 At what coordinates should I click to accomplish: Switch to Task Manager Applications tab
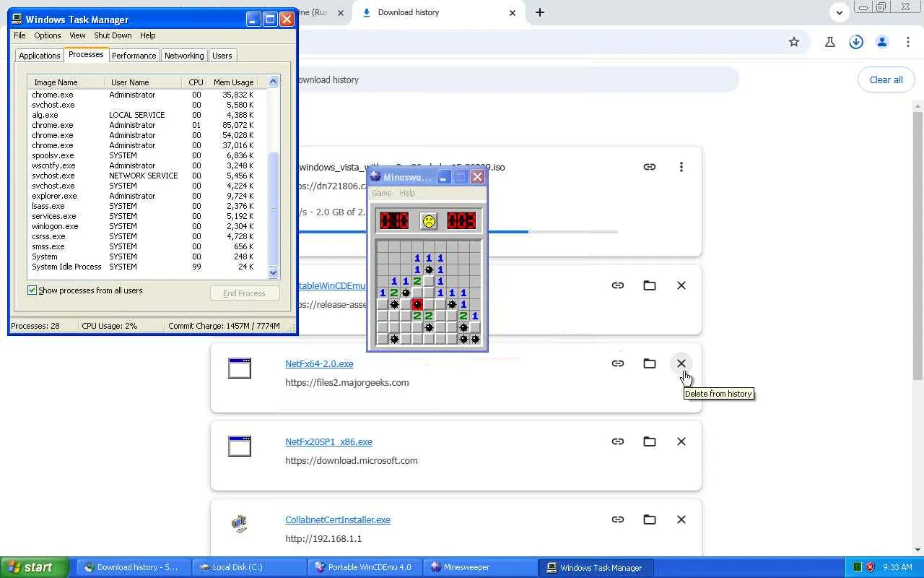pos(40,56)
